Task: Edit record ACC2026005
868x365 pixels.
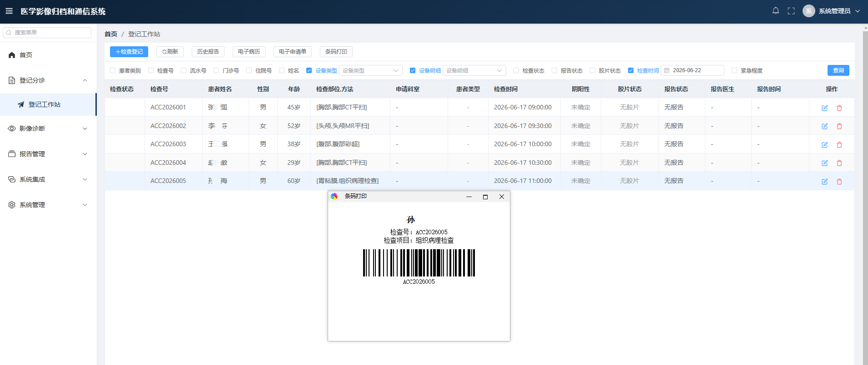Action: point(825,182)
